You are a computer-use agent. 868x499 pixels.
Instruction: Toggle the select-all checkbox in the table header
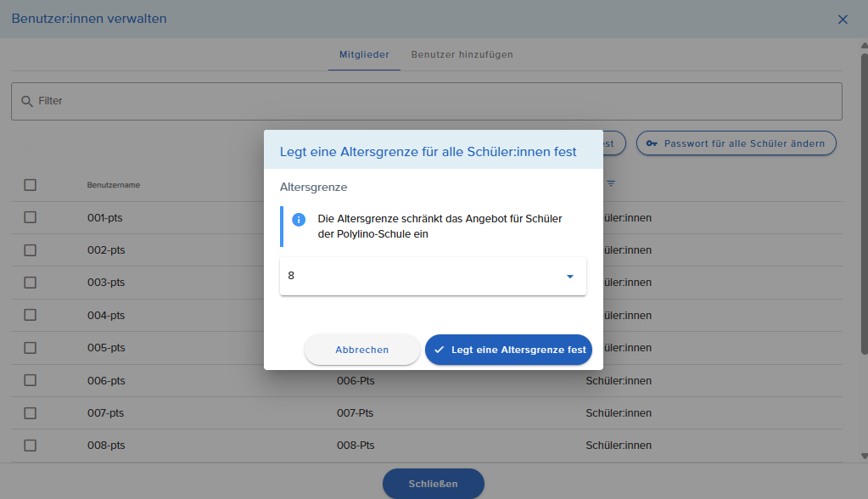[x=31, y=185]
